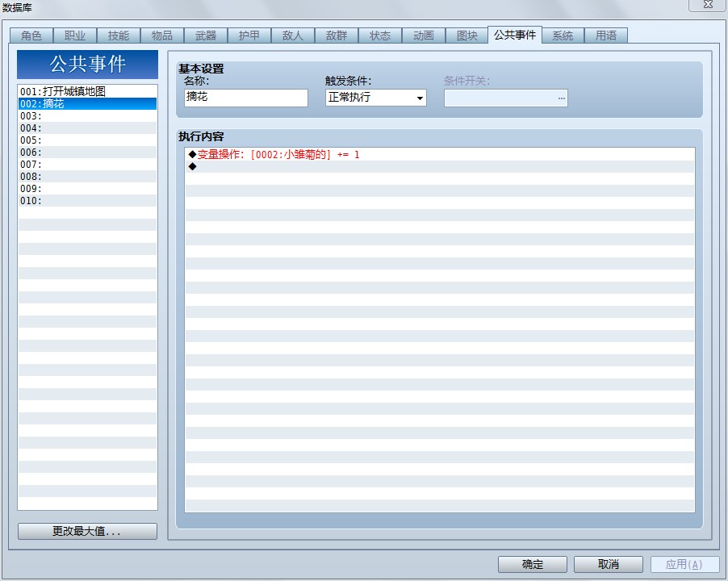Open the 触发条件 dropdown showing 正常执行

375,98
